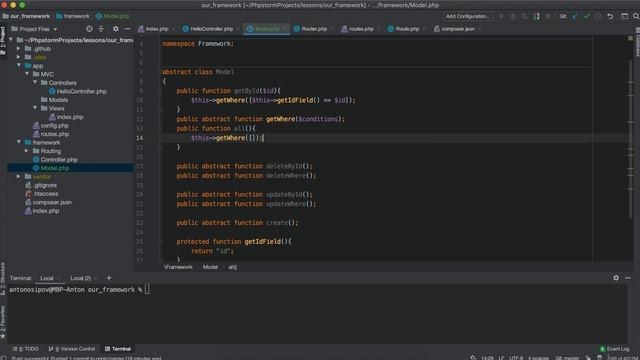
Task: Click the locate-file target icon in Project panel
Action: (89, 29)
